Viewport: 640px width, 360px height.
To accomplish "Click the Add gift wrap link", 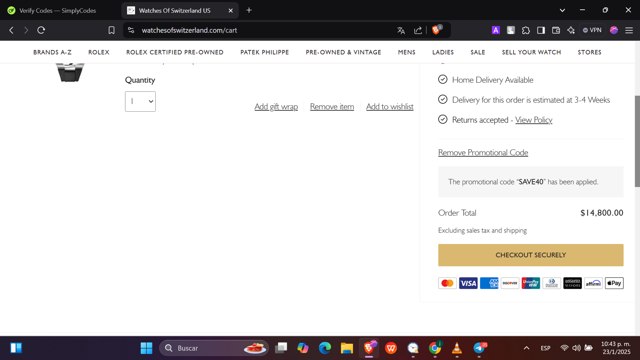I will point(276,107).
